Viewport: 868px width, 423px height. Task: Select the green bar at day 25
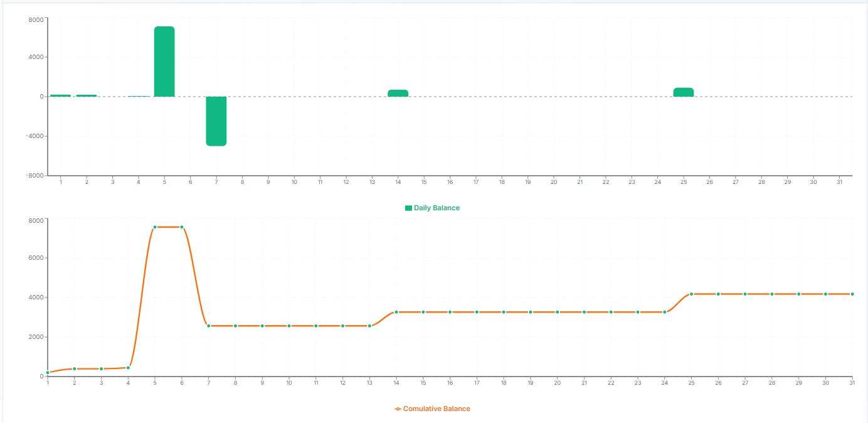point(684,92)
